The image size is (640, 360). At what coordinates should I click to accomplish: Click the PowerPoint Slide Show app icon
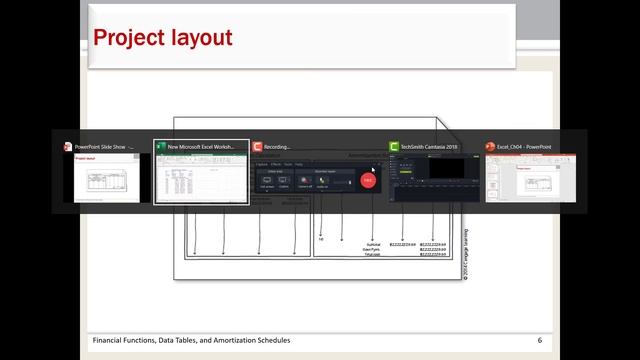tap(68, 147)
